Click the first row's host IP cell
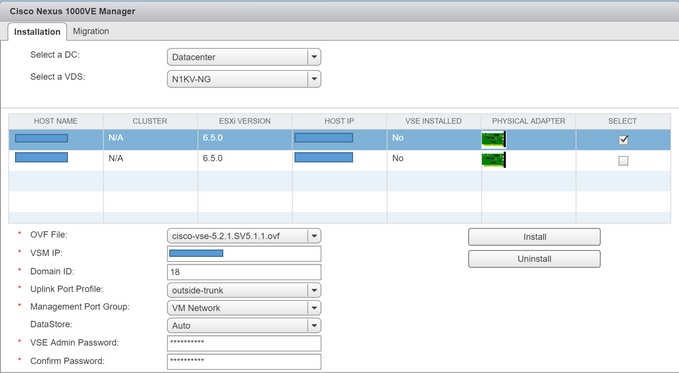 pyautogui.click(x=340, y=139)
